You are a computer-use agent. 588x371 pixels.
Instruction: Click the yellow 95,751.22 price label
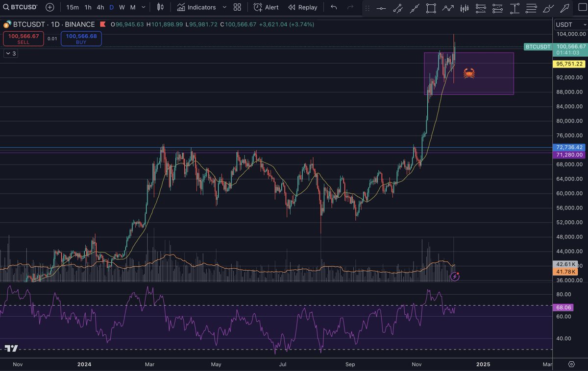[570, 64]
